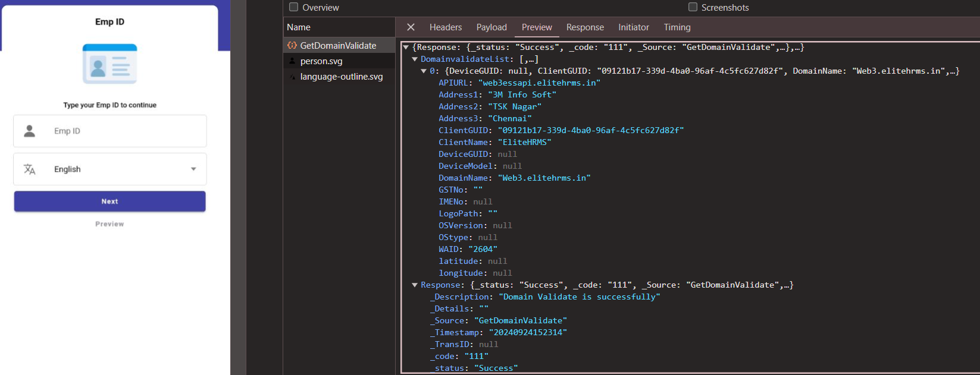Click the language translate icon
980x375 pixels.
point(29,169)
